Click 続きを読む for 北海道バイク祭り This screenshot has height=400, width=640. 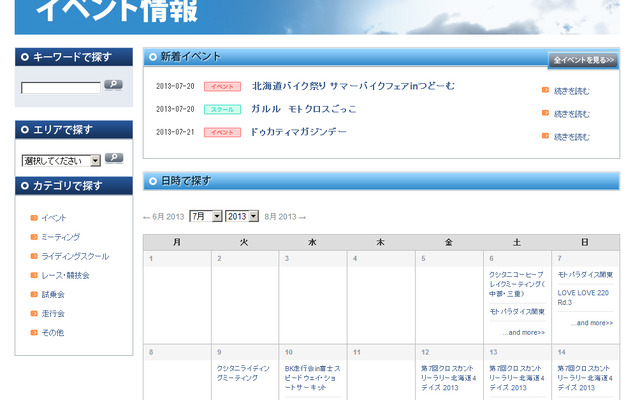pyautogui.click(x=571, y=91)
